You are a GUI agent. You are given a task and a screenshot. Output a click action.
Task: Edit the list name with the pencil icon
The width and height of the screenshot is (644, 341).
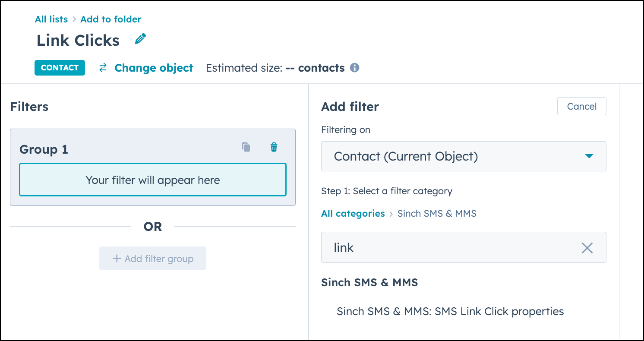(x=140, y=39)
